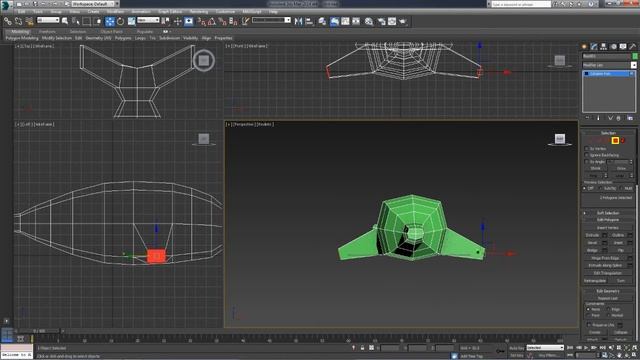
Task: Select the Select and Link tool
Action: [x=8, y=21]
